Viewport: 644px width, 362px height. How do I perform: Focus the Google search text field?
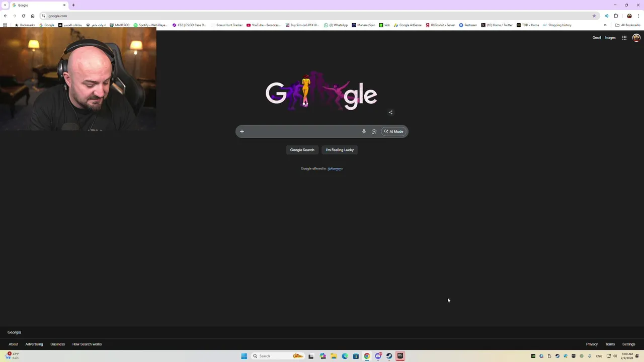click(302, 132)
